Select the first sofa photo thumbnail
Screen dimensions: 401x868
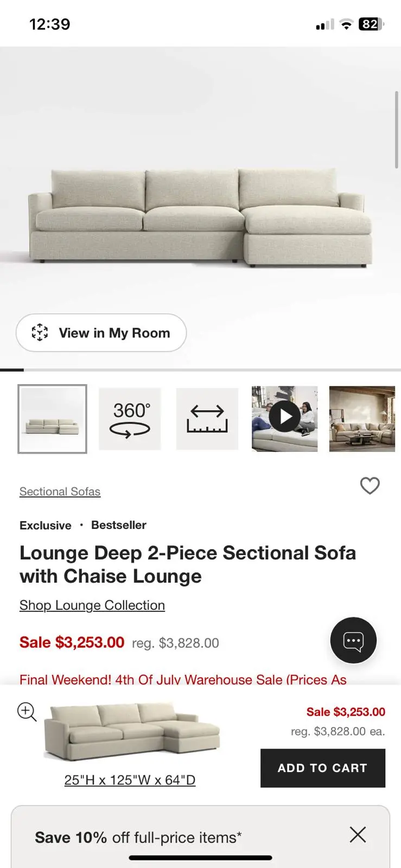(52, 419)
